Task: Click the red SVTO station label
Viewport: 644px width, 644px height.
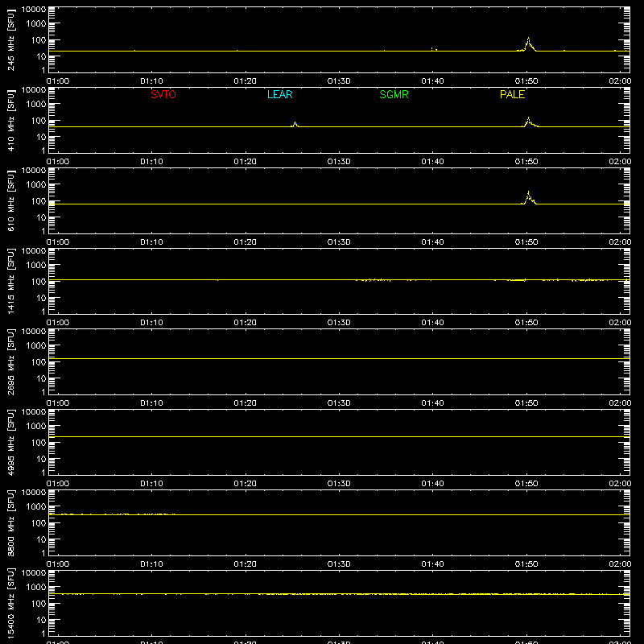Action: pos(163,94)
